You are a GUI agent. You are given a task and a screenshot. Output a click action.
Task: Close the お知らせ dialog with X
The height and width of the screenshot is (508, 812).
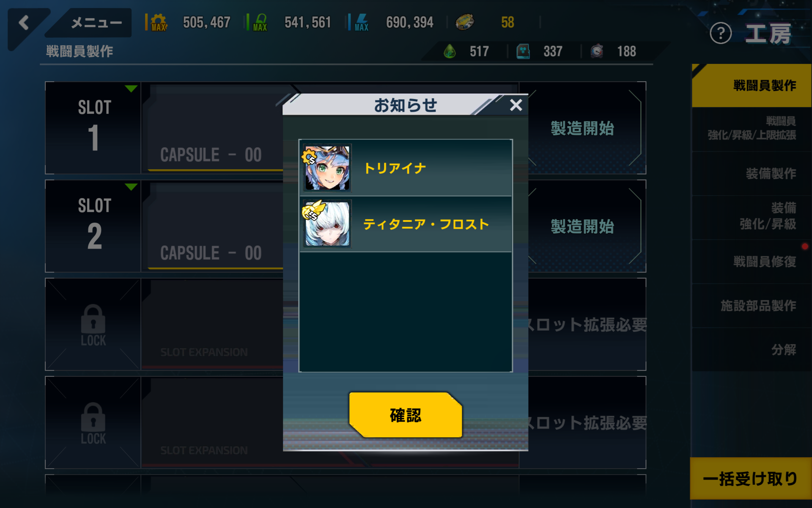point(516,105)
